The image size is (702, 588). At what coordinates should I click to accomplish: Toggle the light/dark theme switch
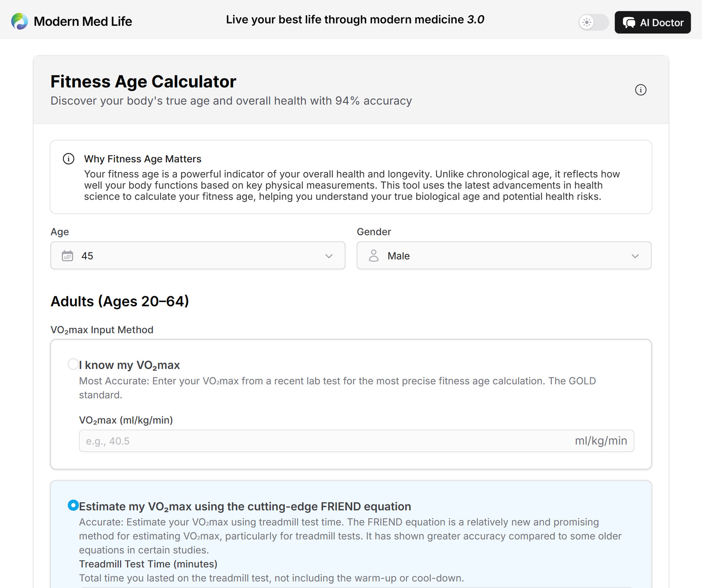tap(593, 22)
